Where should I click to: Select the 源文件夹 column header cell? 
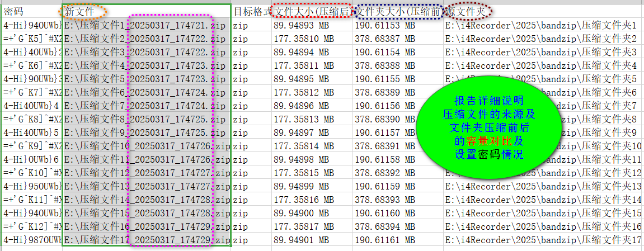coord(544,12)
